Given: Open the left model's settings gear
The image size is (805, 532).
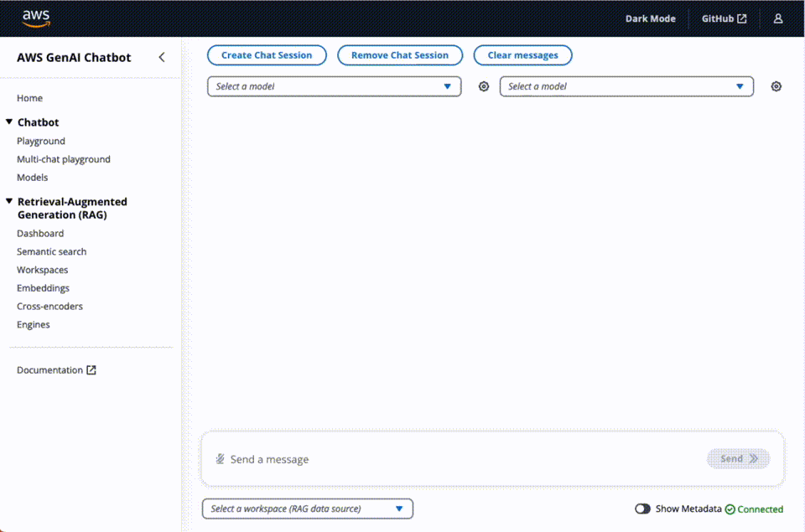Looking at the screenshot, I should click(484, 86).
